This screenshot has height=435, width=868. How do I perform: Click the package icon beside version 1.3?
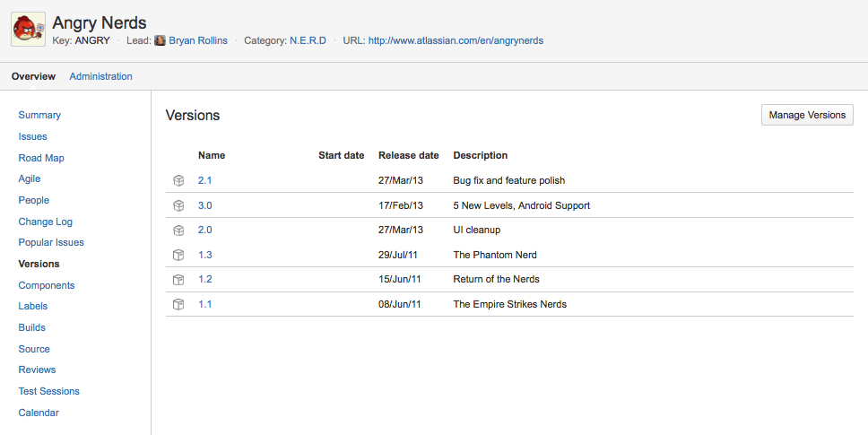pos(178,256)
